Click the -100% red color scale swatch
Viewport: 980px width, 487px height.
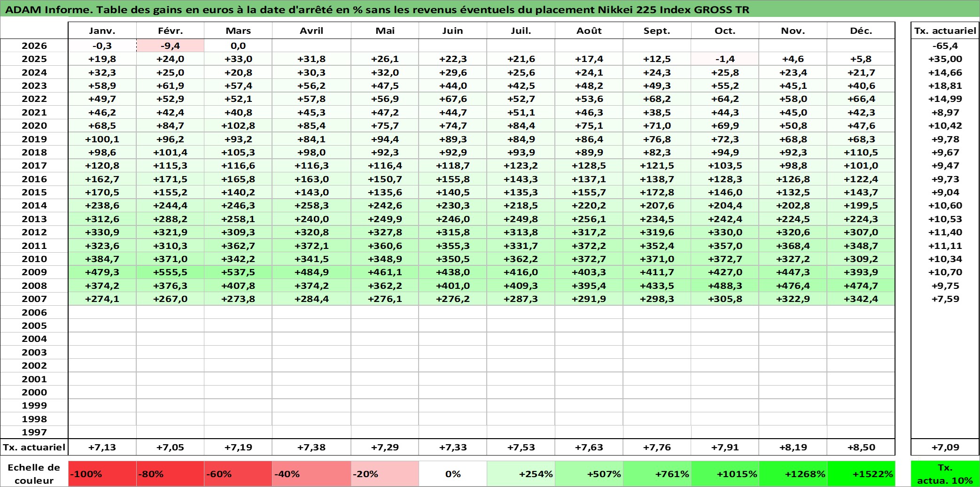102,474
